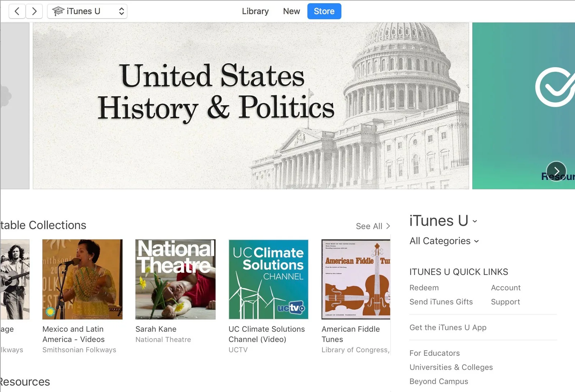Go back with the left arrow button
The width and height of the screenshot is (575, 392).
click(x=17, y=11)
